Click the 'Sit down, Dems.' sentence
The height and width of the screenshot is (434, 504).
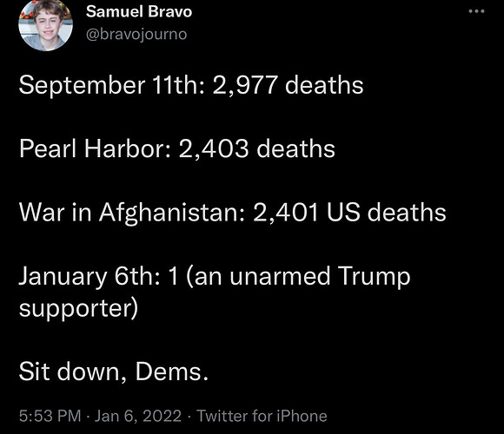[x=114, y=372]
